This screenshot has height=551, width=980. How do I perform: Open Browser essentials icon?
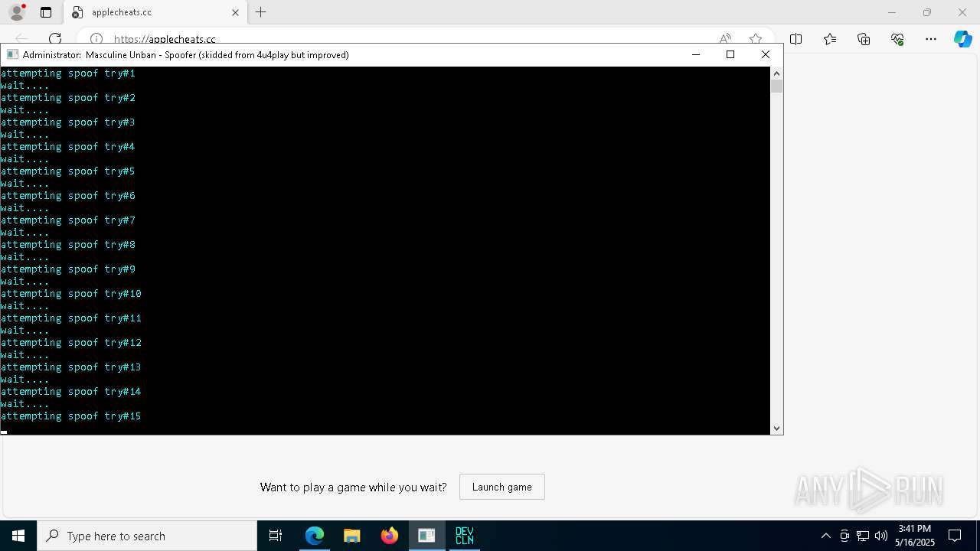[897, 39]
